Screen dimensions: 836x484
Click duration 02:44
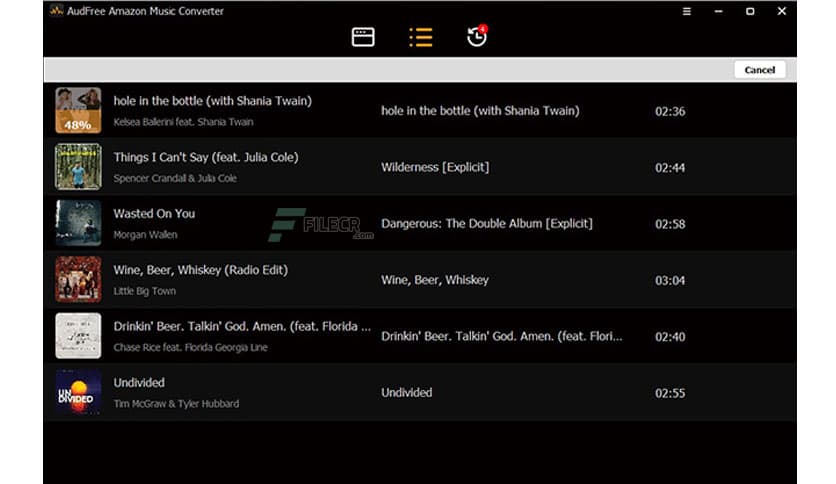(x=670, y=168)
